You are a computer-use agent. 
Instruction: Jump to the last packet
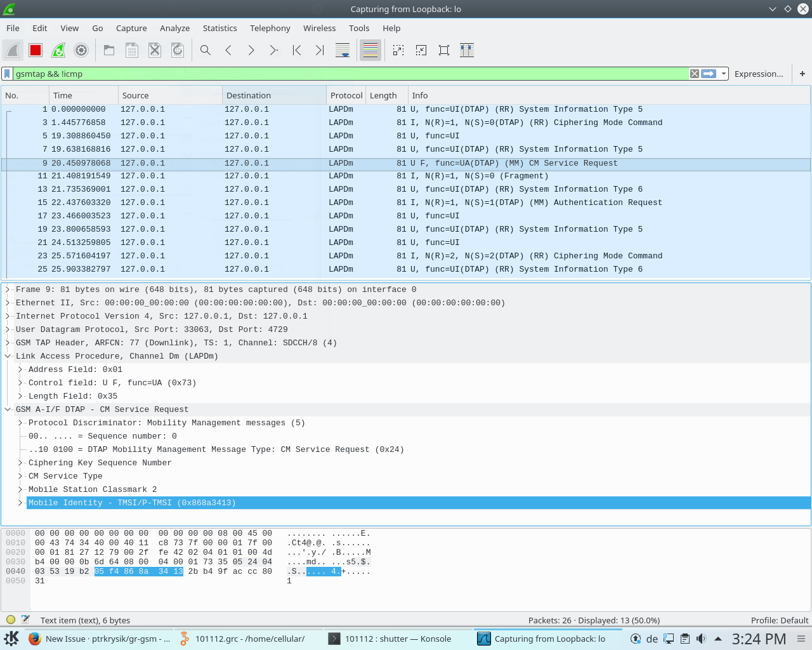coord(319,50)
